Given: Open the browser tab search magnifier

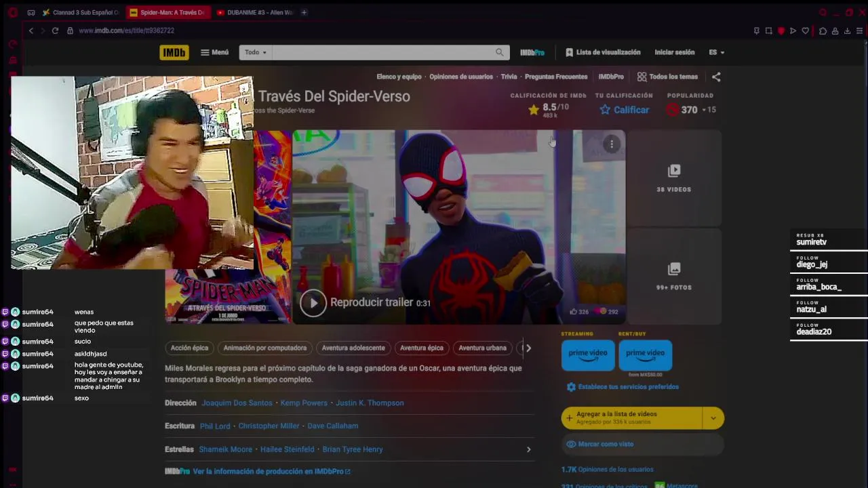Looking at the screenshot, I should click(x=823, y=12).
